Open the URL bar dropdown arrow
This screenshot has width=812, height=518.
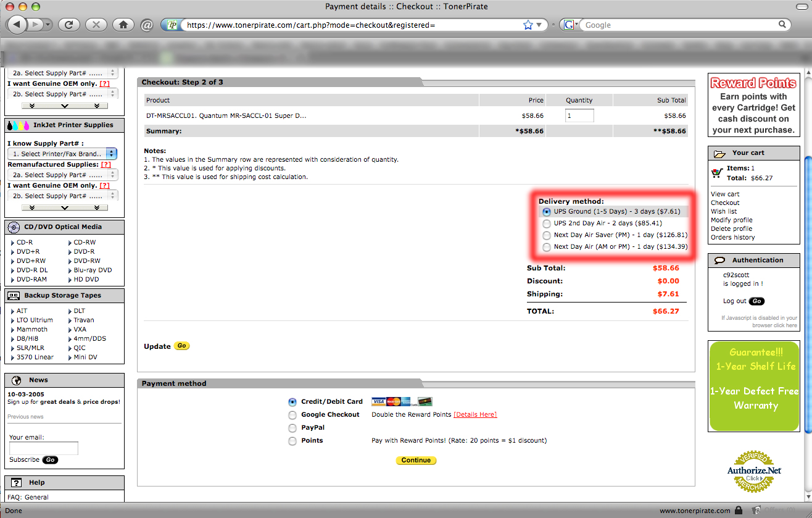click(x=540, y=25)
